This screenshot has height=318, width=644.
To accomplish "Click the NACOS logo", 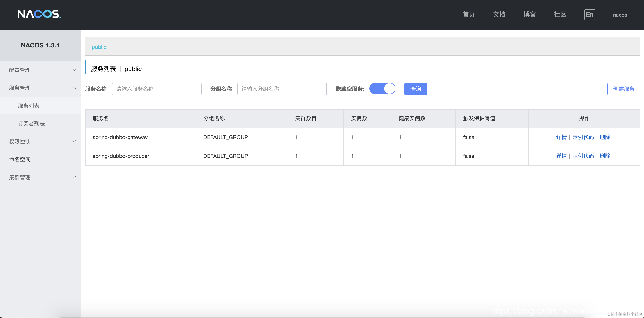I will point(39,14).
